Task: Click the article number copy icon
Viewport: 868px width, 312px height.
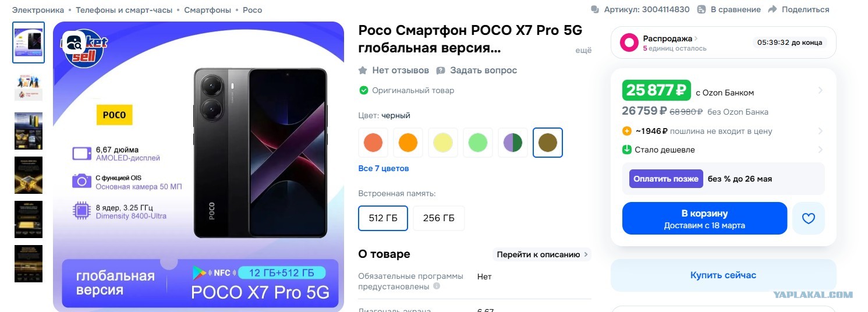Action: pos(594,9)
